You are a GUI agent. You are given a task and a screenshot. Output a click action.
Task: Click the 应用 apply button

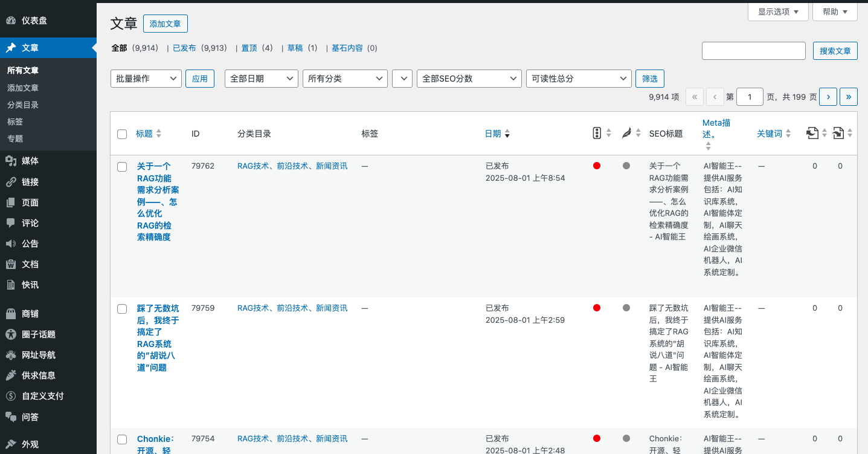[x=200, y=79]
